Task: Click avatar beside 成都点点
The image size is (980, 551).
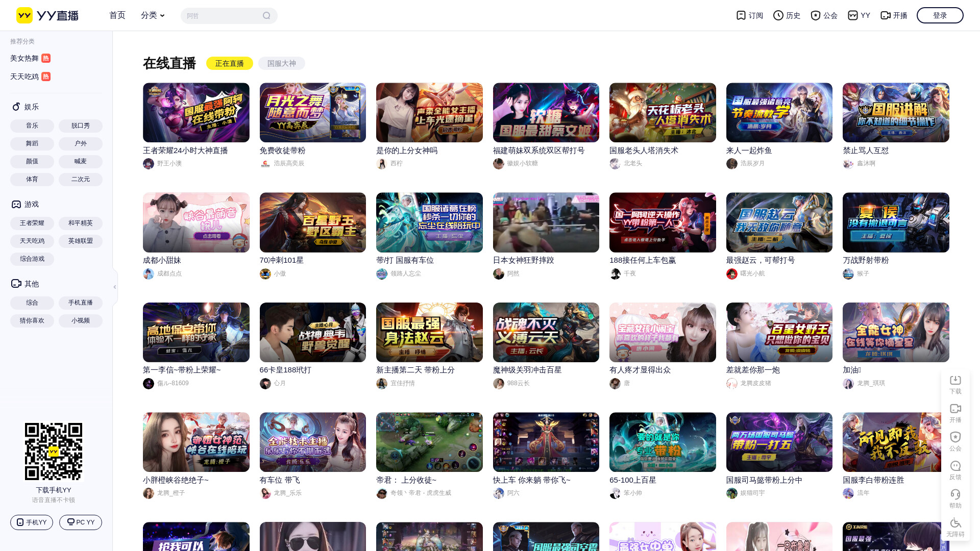Action: coord(149,274)
